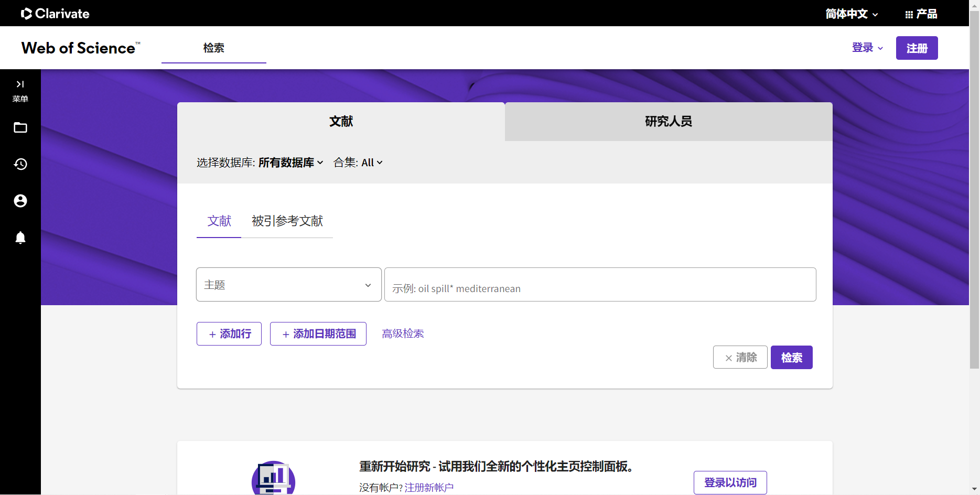Click the Web of Science logo
Viewport: 980px width, 495px height.
point(81,48)
